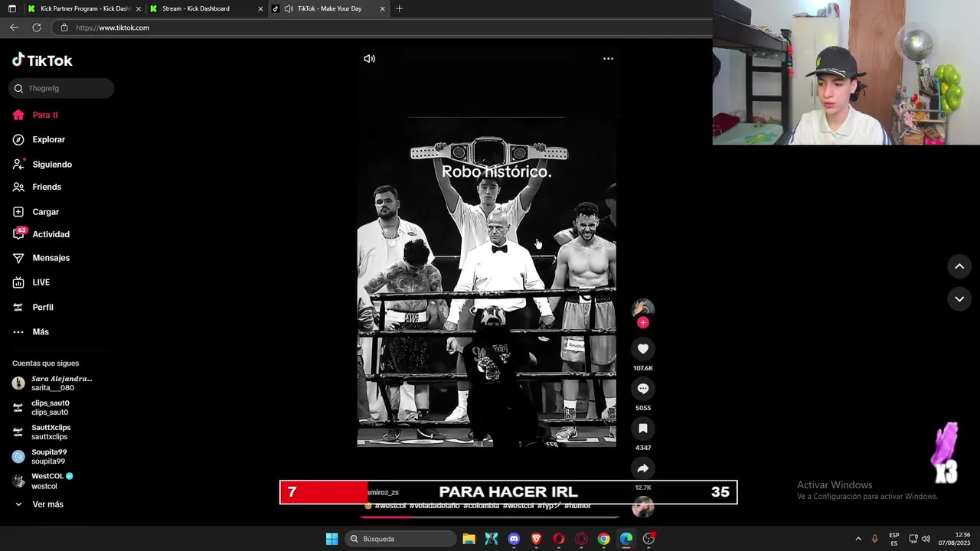Viewport: 980px width, 551px height.
Task: Close the Kick Partner Program tab
Action: click(139, 9)
